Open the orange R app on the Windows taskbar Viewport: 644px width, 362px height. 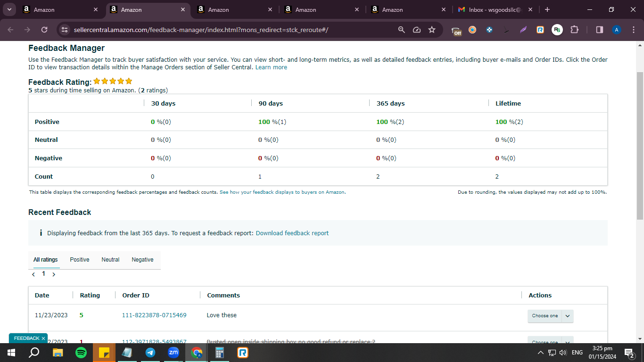tap(243, 353)
